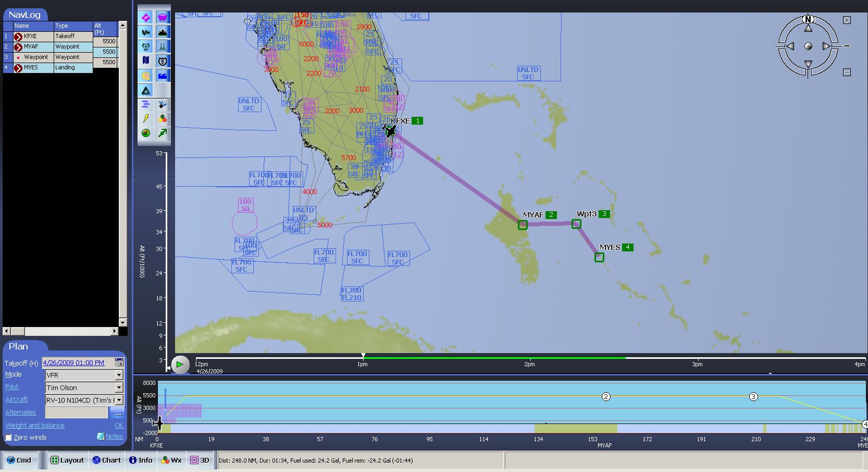The width and height of the screenshot is (868, 472).
Task: Click the green flight duration timeline bar
Action: pyautogui.click(x=494, y=358)
